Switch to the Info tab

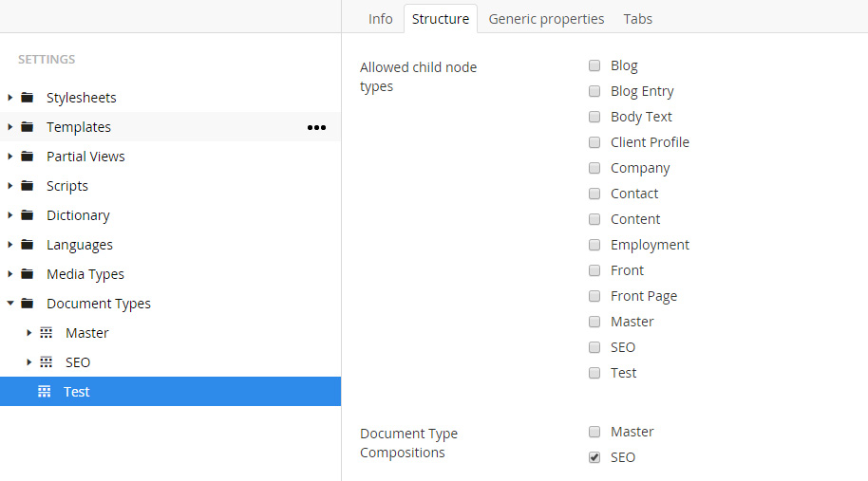[x=380, y=19]
